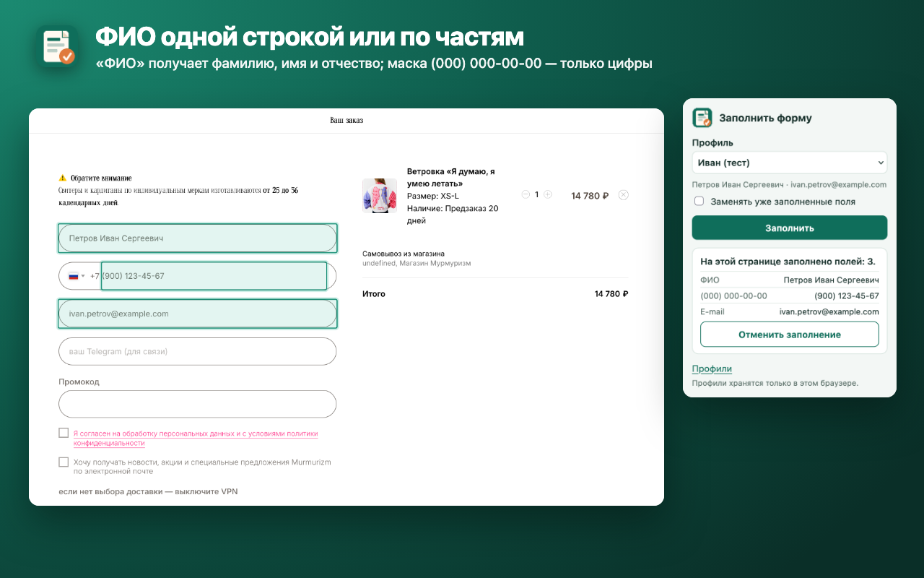Check the personal data consent checkbox
Viewport: 924px width, 578px height.
pyautogui.click(x=64, y=433)
